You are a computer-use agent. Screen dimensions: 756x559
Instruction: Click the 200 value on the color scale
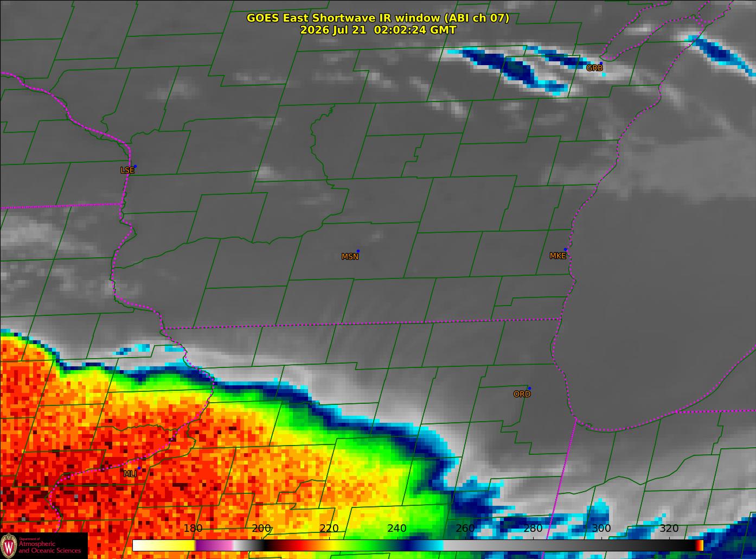(x=261, y=529)
